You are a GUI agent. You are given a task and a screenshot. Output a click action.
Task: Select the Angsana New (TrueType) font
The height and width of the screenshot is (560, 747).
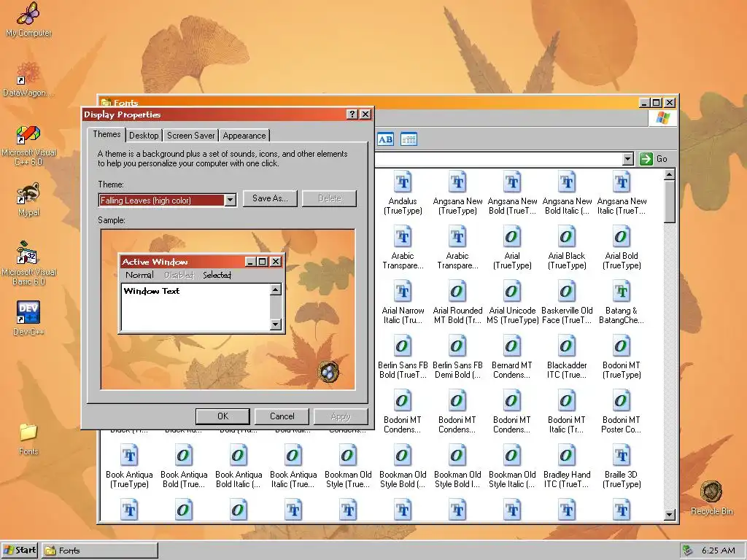pyautogui.click(x=457, y=182)
